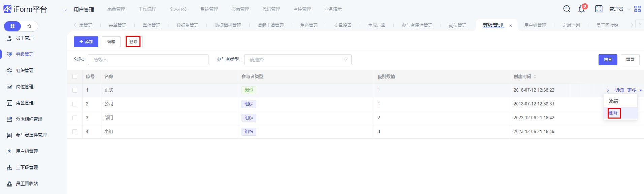Image resolution: width=644 pixels, height=194 pixels.
Task: Check the select-all checkbox in table header
Action: click(75, 76)
